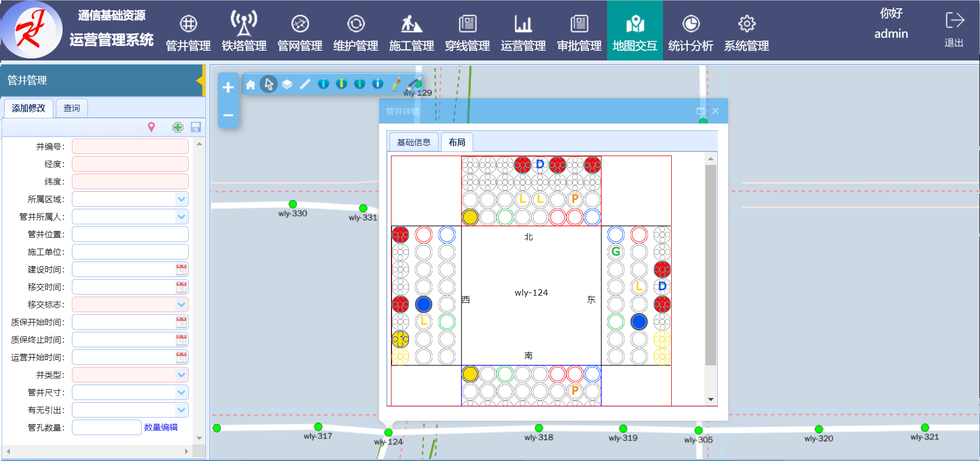Viewport: 980px width, 461px height.
Task: Click the logout arrow icon
Action: (x=954, y=21)
